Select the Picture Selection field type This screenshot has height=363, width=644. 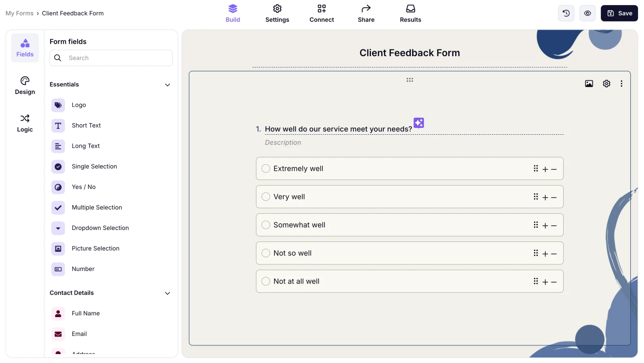[x=95, y=248]
